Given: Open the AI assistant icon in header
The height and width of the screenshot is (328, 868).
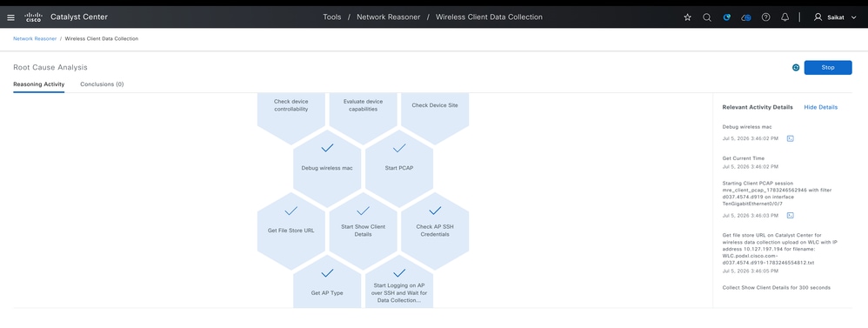Looking at the screenshot, I should [x=727, y=17].
